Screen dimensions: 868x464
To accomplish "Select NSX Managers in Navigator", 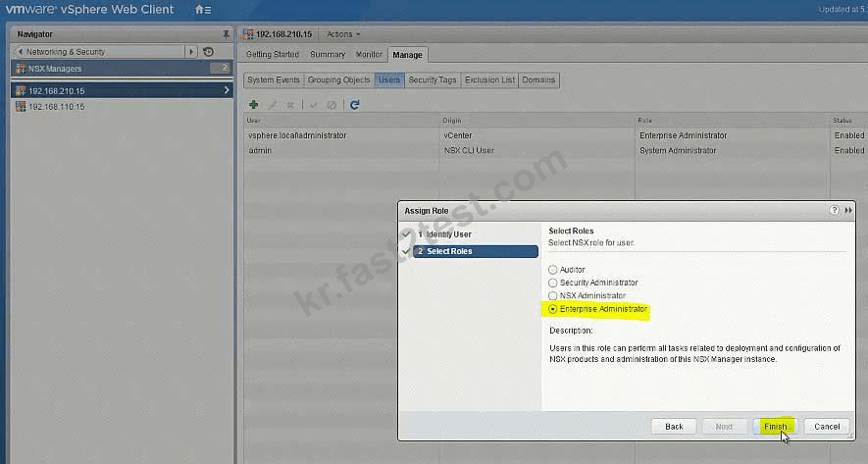I will coord(122,69).
